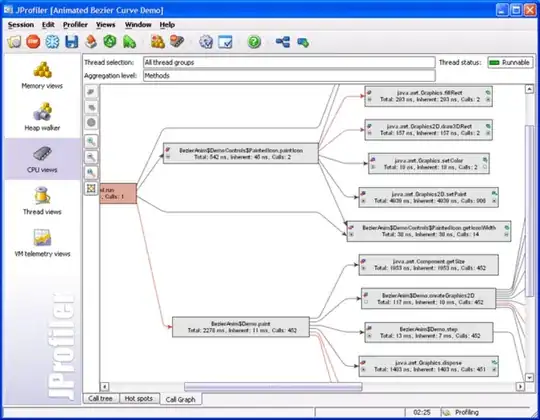This screenshot has height=420, width=540.
Task: Click the green question mark help icon
Action: 254,42
